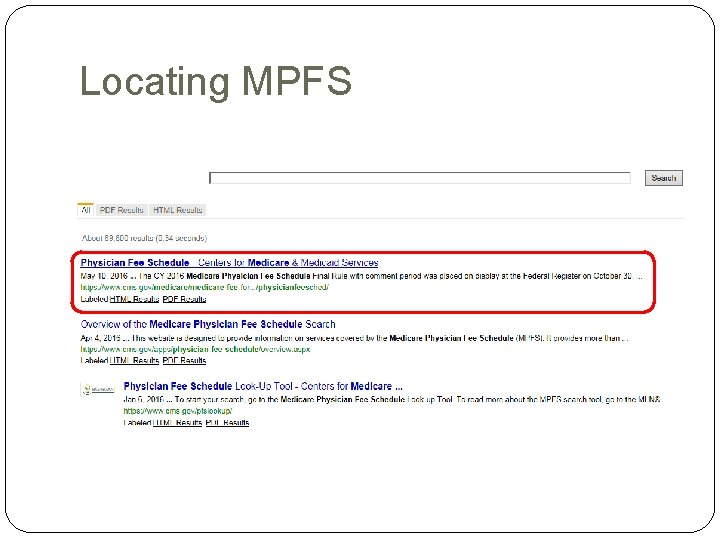Viewport: 720px width, 540px height.
Task: Click PDF Results label under first result
Action: [x=184, y=299]
